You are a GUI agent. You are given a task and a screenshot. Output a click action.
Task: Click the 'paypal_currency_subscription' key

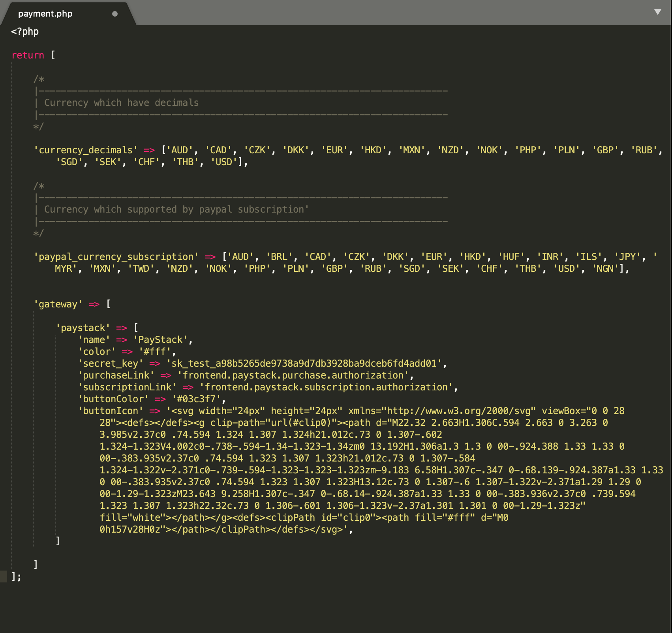pyautogui.click(x=116, y=257)
